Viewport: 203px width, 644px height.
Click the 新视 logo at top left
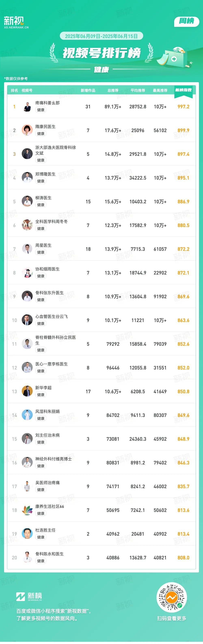(16, 22)
